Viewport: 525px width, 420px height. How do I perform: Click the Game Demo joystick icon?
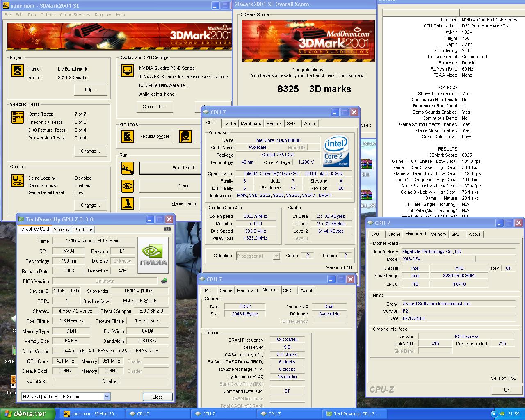128,203
